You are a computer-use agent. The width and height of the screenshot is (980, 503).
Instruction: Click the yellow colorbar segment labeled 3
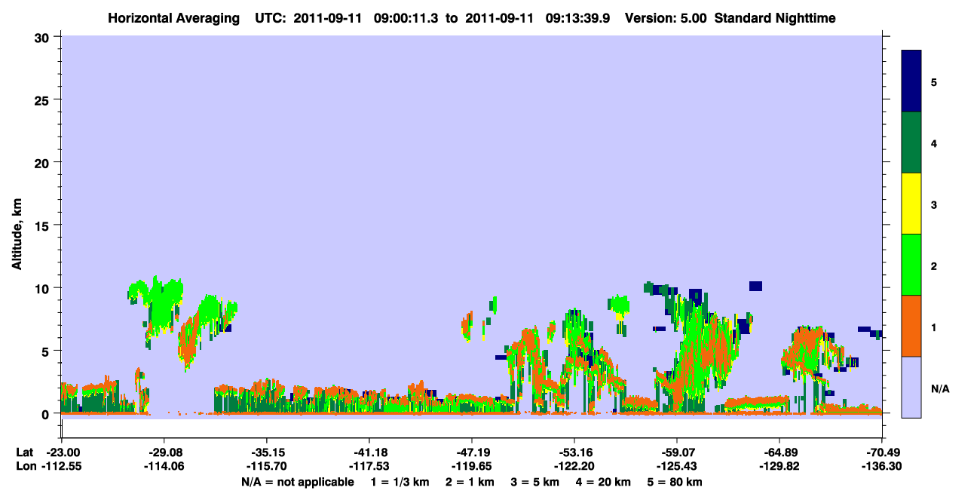point(911,204)
